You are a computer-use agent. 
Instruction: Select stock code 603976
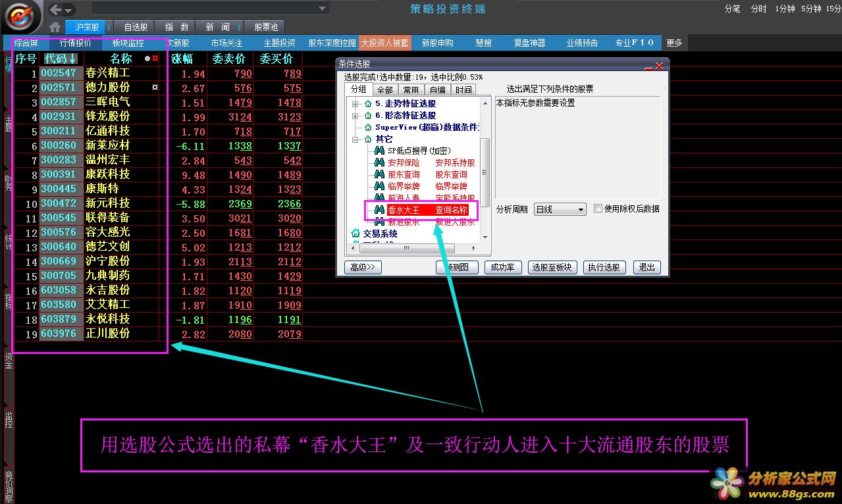point(59,334)
